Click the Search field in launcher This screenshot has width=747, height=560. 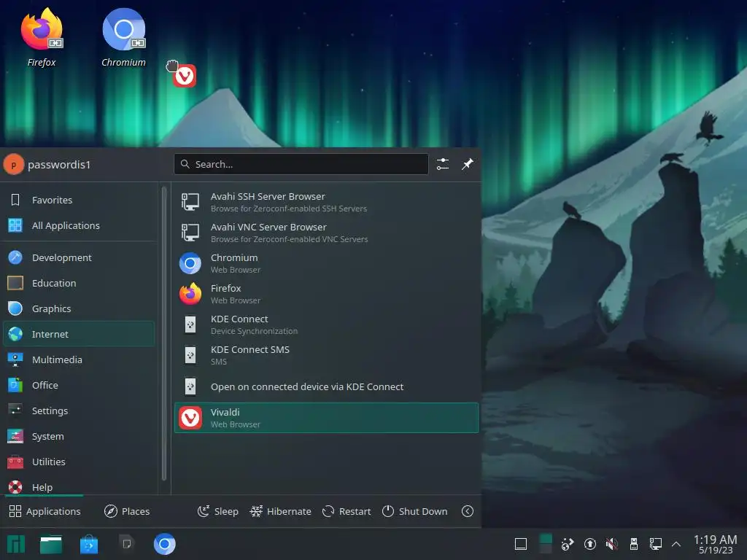[301, 164]
